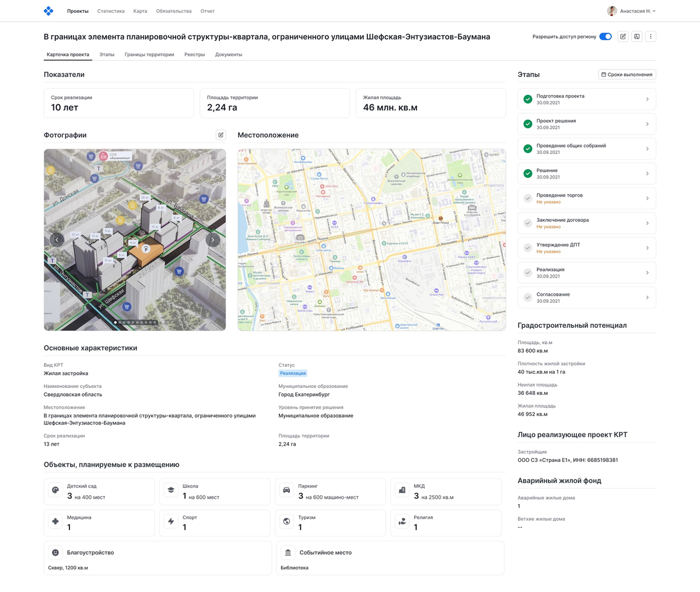Open the Статистика section in the top menu

pos(111,10)
